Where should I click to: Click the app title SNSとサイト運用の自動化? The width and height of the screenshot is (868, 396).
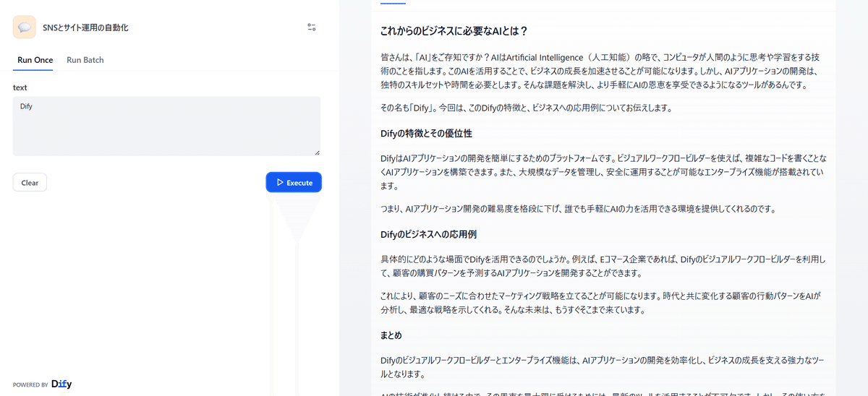coord(85,27)
